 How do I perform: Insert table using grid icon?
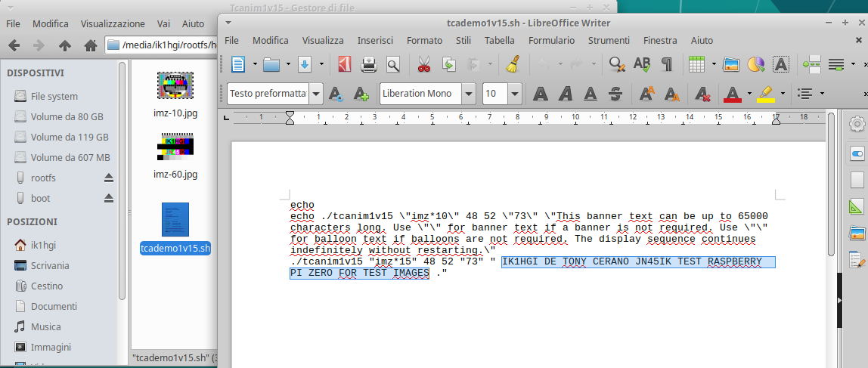(x=696, y=64)
